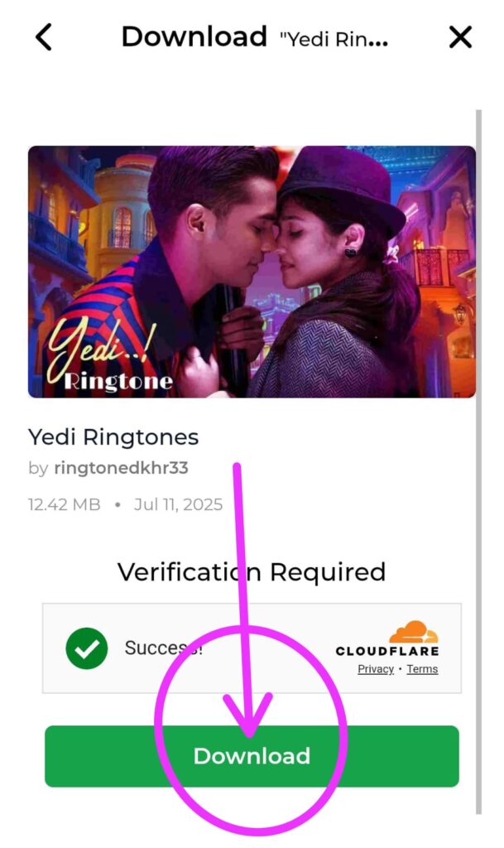Click the green Success checkmark icon
This screenshot has width=504, height=848.
click(x=86, y=648)
